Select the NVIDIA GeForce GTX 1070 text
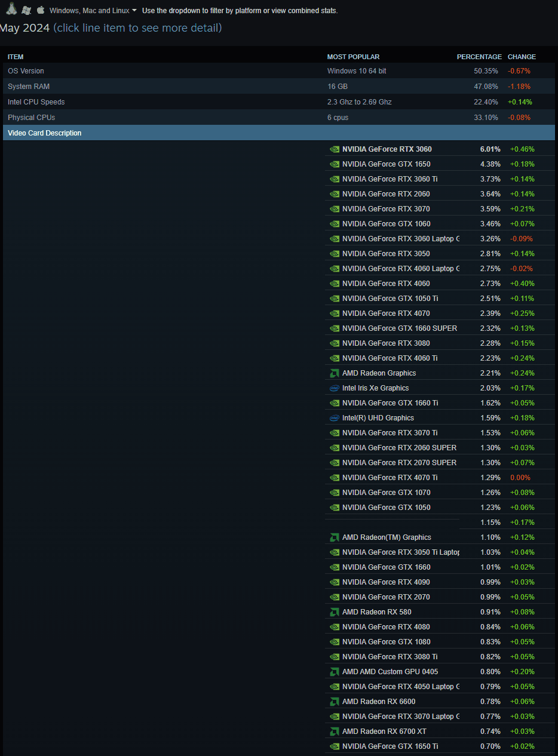This screenshot has width=558, height=756. tap(387, 493)
